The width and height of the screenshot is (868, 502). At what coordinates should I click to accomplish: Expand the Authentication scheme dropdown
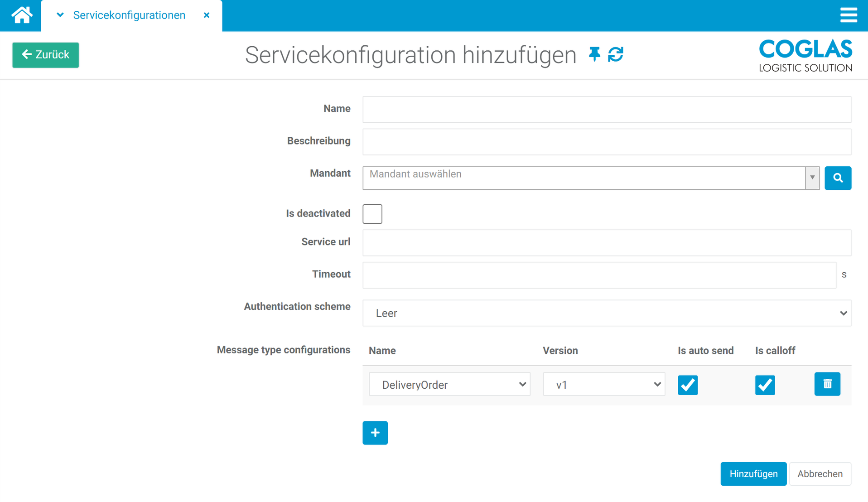(x=607, y=313)
